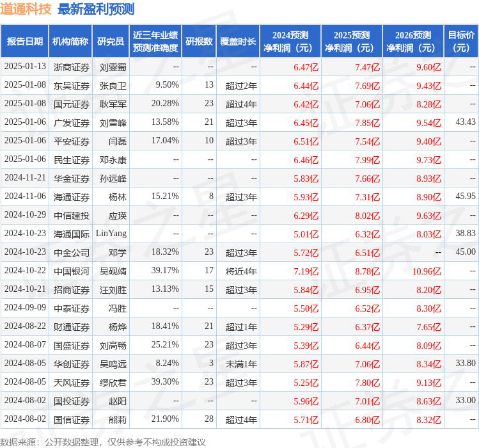Click the 20.28% accuracy value
Viewport: 479px width, 448px height.
point(165,104)
